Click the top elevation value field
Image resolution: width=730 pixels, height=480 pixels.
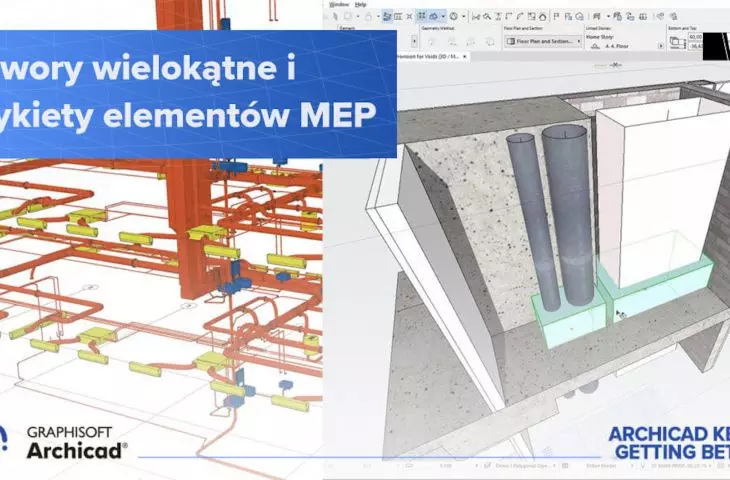click(x=696, y=36)
